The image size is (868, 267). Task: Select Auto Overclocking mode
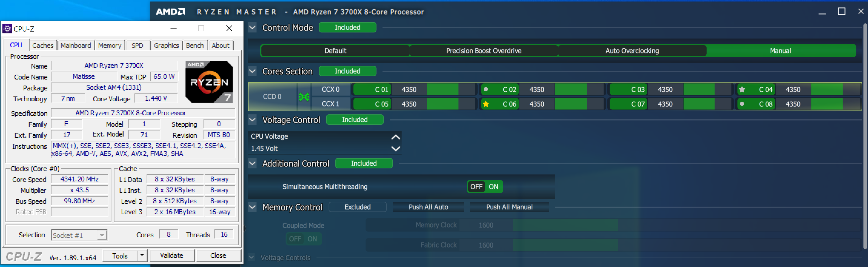[632, 51]
